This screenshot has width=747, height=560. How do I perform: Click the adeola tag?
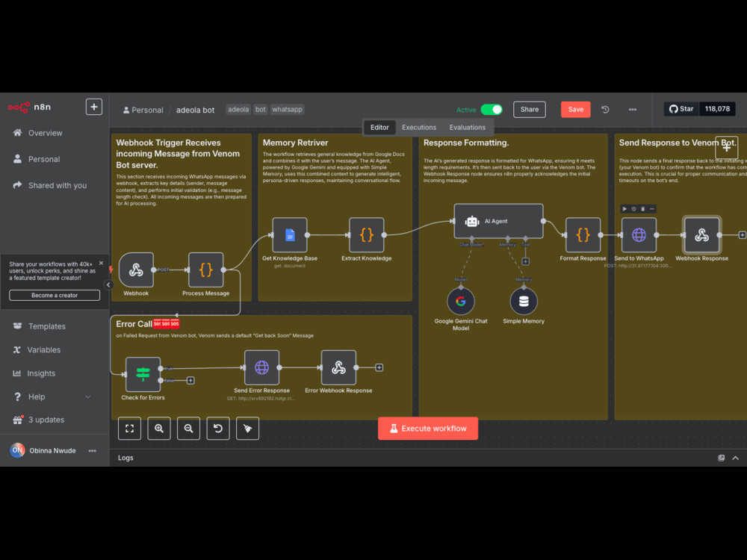[238, 110]
